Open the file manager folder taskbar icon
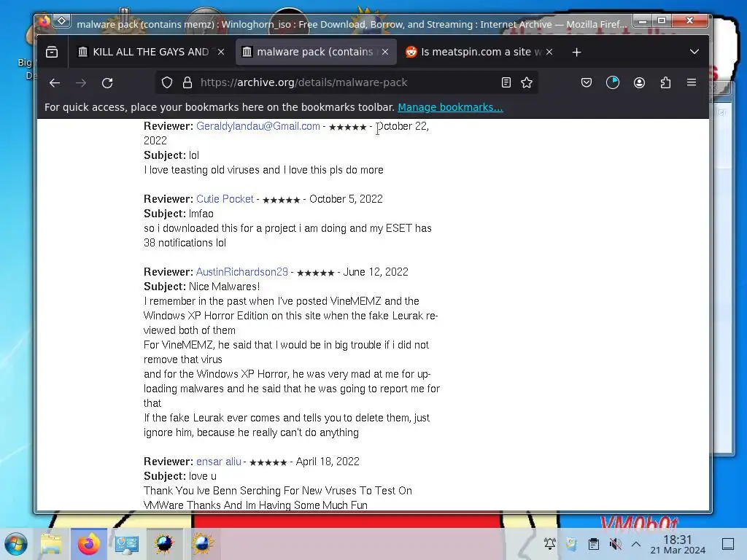Viewport: 747px width, 560px height. [51, 544]
